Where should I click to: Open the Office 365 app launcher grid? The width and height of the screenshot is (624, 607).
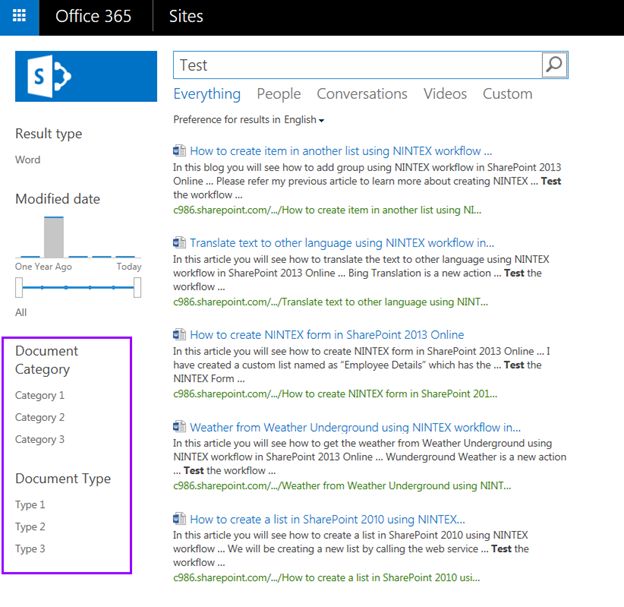(20, 16)
